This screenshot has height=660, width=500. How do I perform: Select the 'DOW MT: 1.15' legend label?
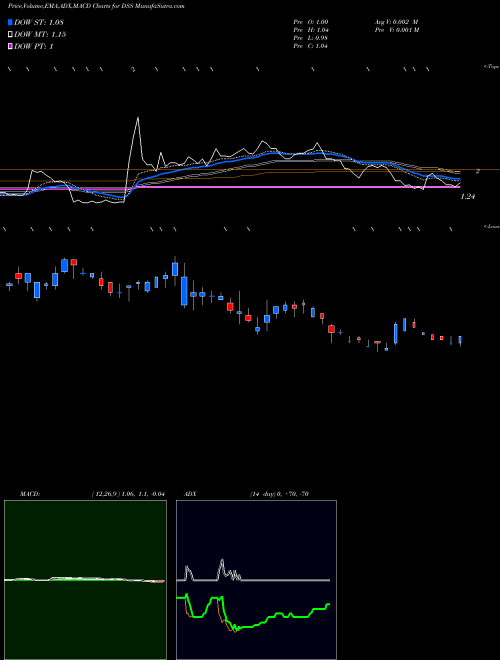click(x=40, y=35)
